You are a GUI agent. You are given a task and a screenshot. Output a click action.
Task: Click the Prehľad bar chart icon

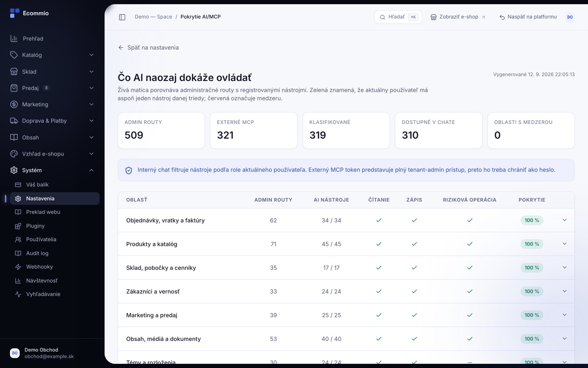[14, 38]
